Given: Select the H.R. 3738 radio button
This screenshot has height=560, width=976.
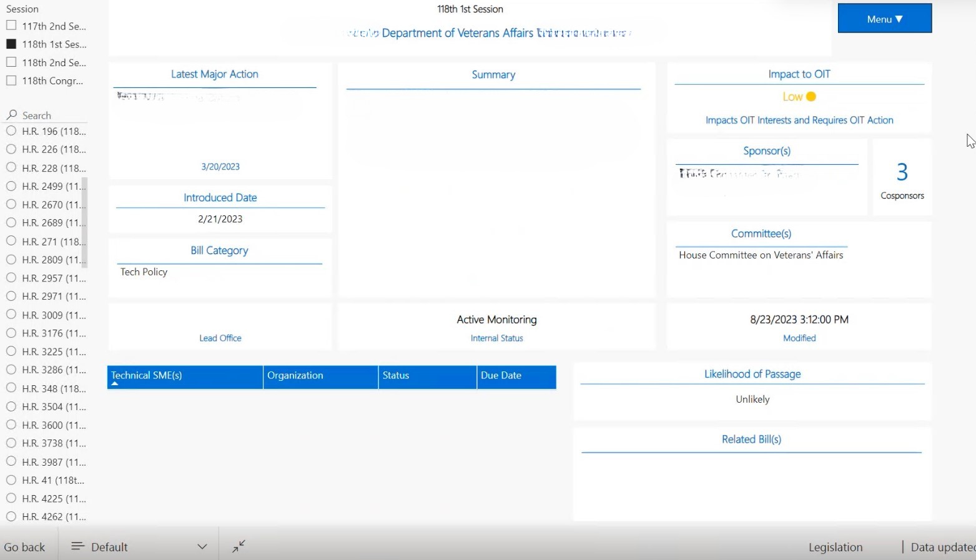Looking at the screenshot, I should click(11, 443).
